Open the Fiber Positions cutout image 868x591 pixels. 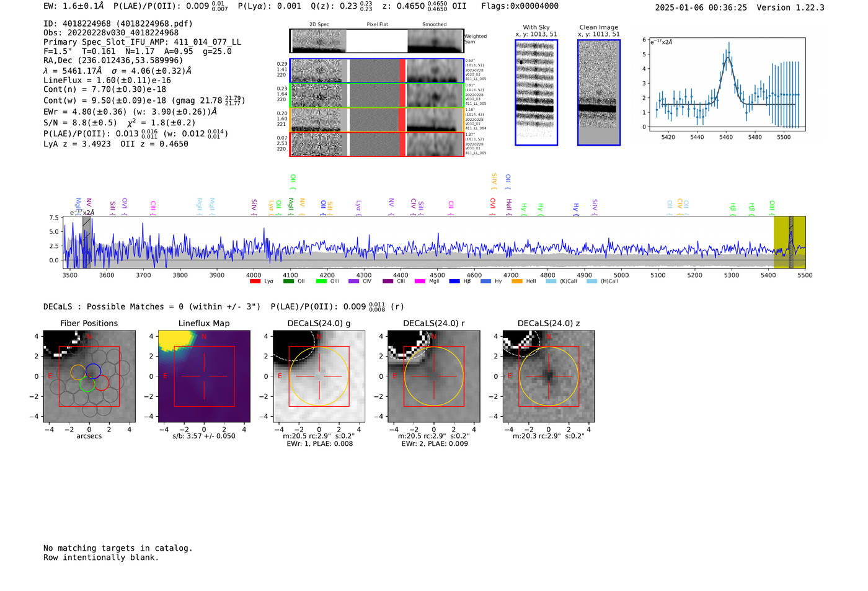(89, 376)
